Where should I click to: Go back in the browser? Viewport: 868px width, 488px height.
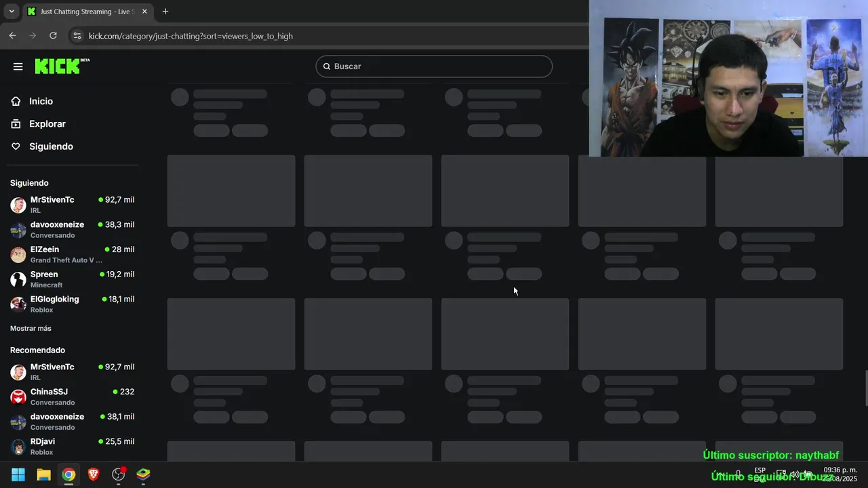click(x=12, y=36)
